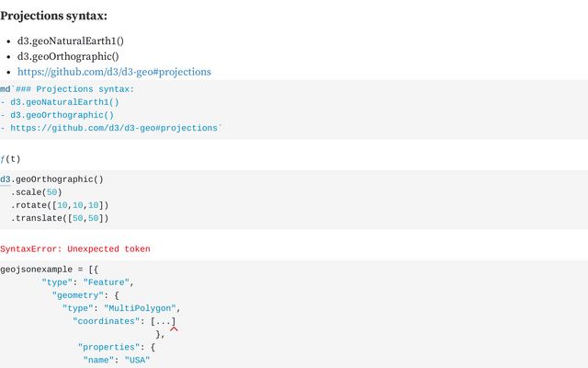Place cursor in the md Projections syntax code line
The width and height of the screenshot is (588, 368).
67,89
